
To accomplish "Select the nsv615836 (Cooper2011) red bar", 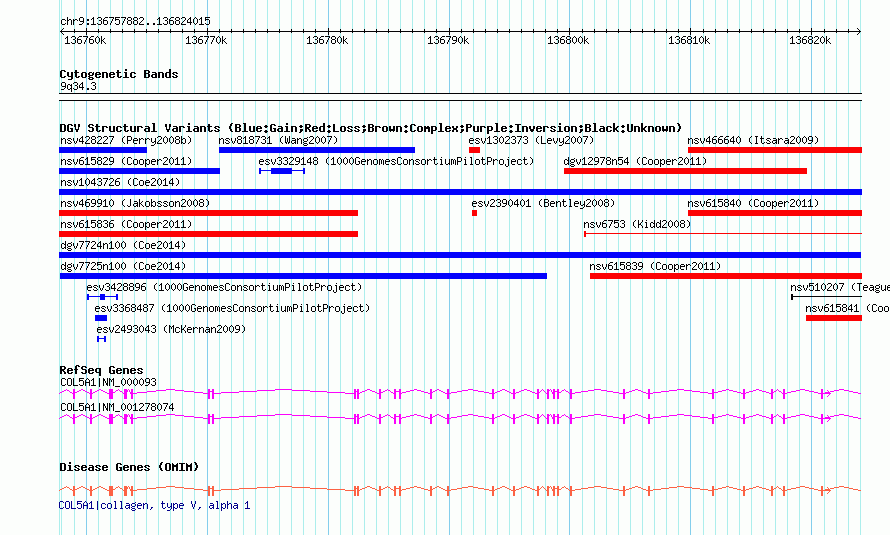I will (x=208, y=234).
